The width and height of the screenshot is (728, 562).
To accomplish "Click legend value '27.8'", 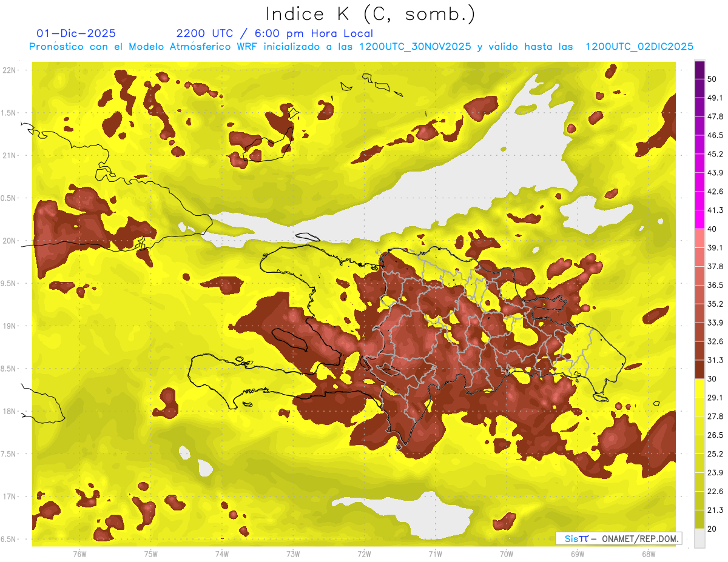I will (x=715, y=416).
